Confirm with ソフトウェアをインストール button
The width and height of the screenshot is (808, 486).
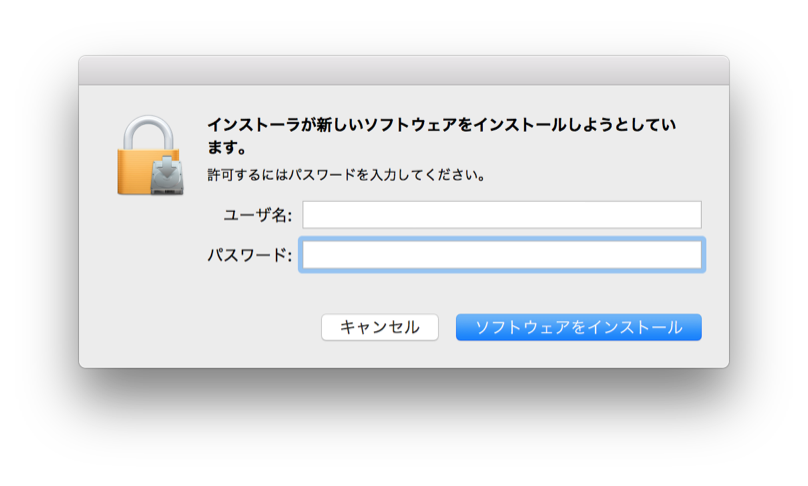pyautogui.click(x=579, y=327)
